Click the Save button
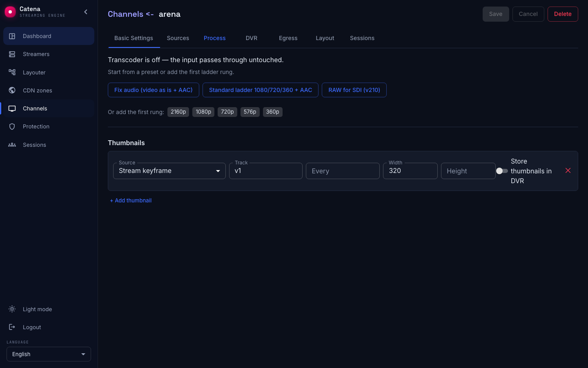588x368 pixels. tap(496, 14)
